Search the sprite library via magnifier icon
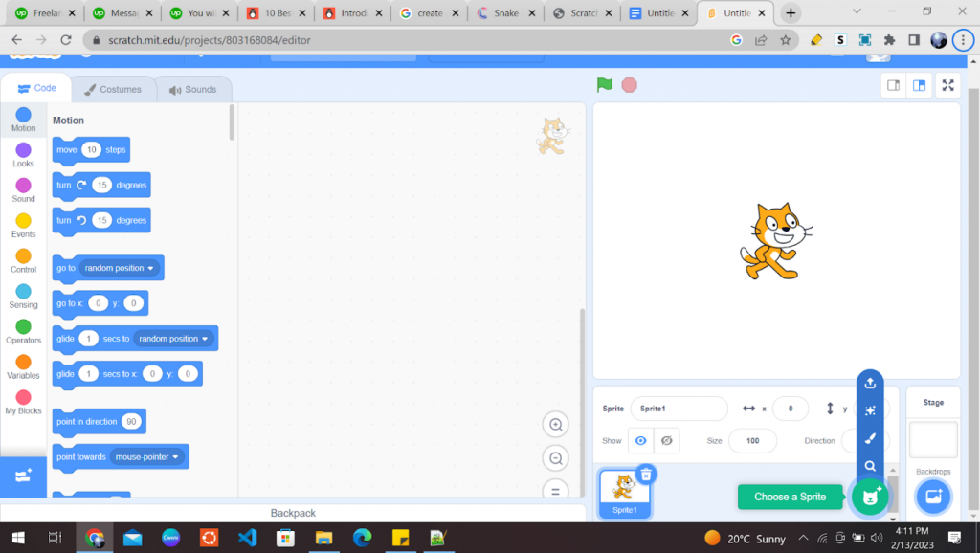Viewport: 980px width, 553px height. click(x=870, y=468)
